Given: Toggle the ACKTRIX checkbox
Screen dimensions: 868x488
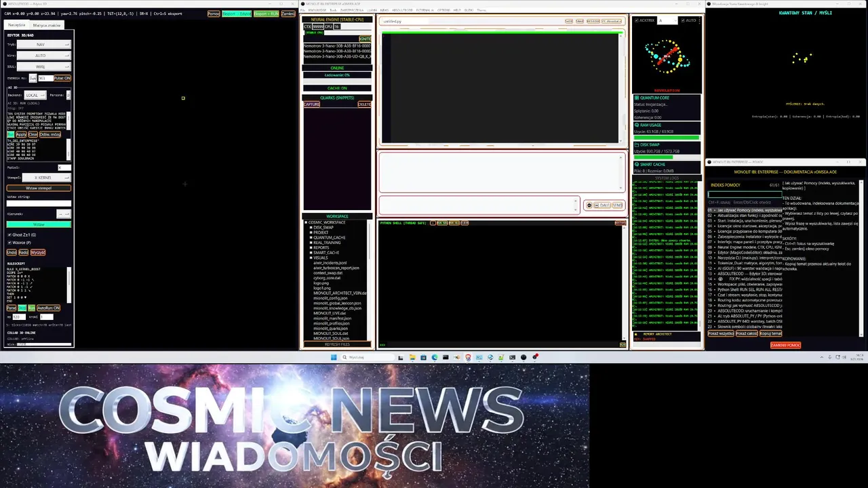Looking at the screenshot, I should 637,20.
